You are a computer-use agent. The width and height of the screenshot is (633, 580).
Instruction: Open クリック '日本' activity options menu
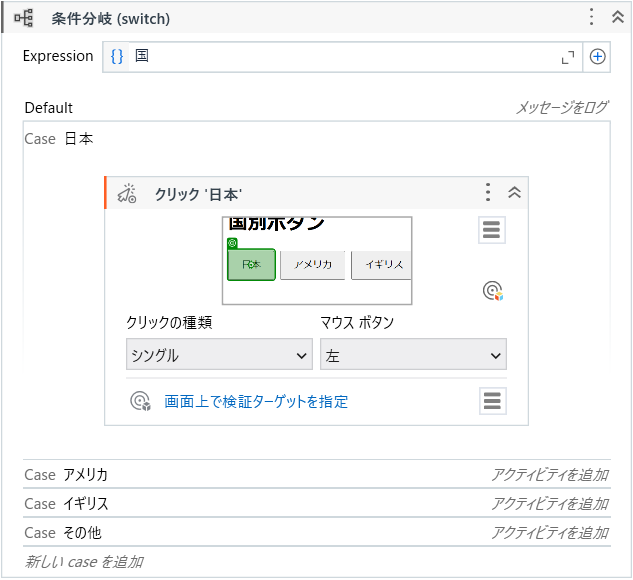coord(488,193)
